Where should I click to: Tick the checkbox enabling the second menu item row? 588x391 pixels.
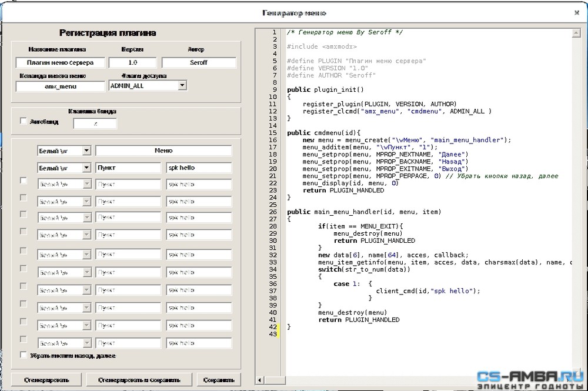click(x=24, y=181)
